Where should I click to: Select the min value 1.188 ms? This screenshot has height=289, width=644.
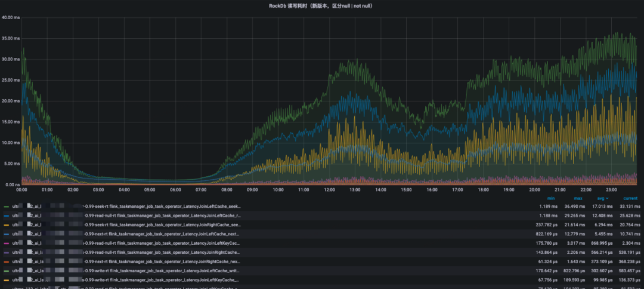pyautogui.click(x=548, y=215)
